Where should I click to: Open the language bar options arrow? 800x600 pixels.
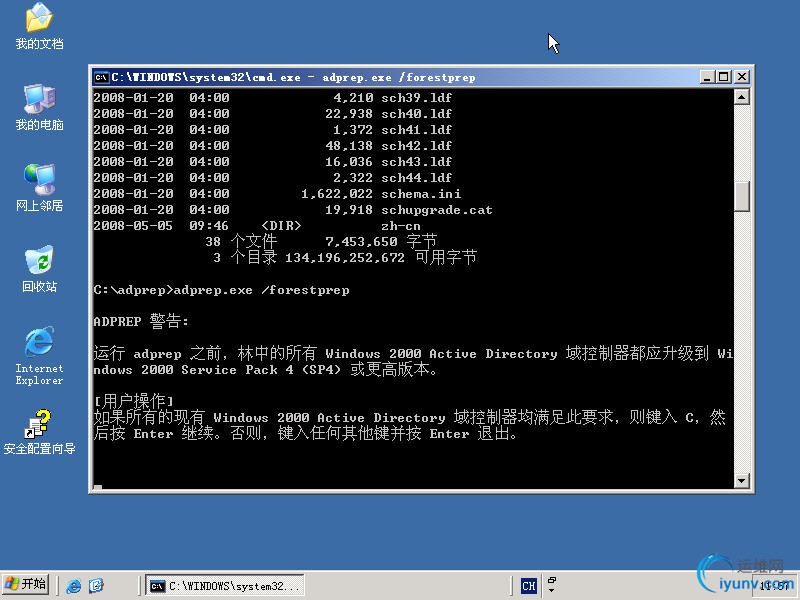[552, 591]
